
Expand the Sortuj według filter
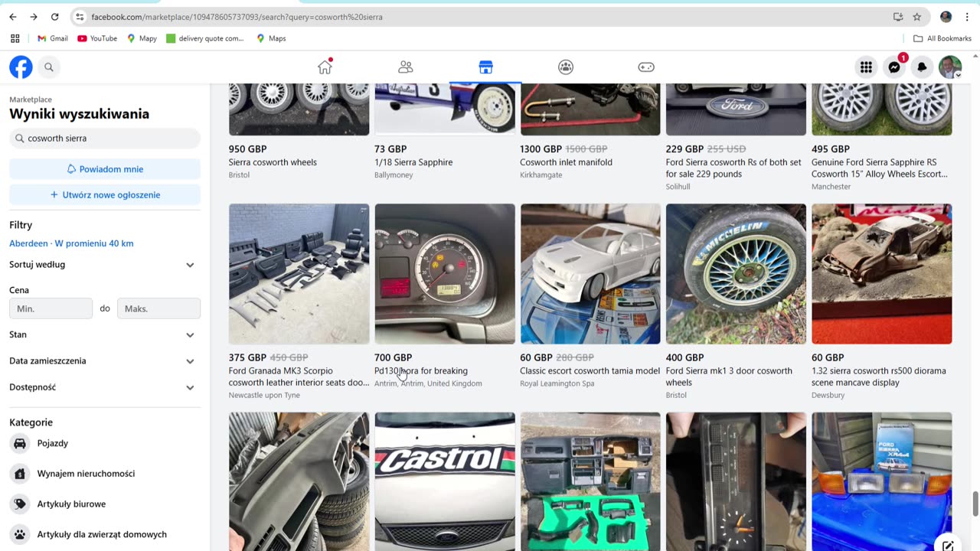(x=103, y=265)
